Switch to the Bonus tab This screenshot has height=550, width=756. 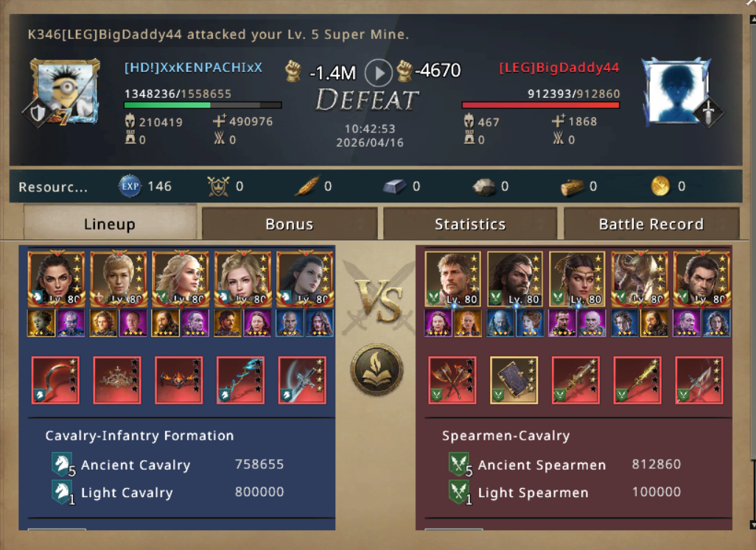pyautogui.click(x=290, y=224)
